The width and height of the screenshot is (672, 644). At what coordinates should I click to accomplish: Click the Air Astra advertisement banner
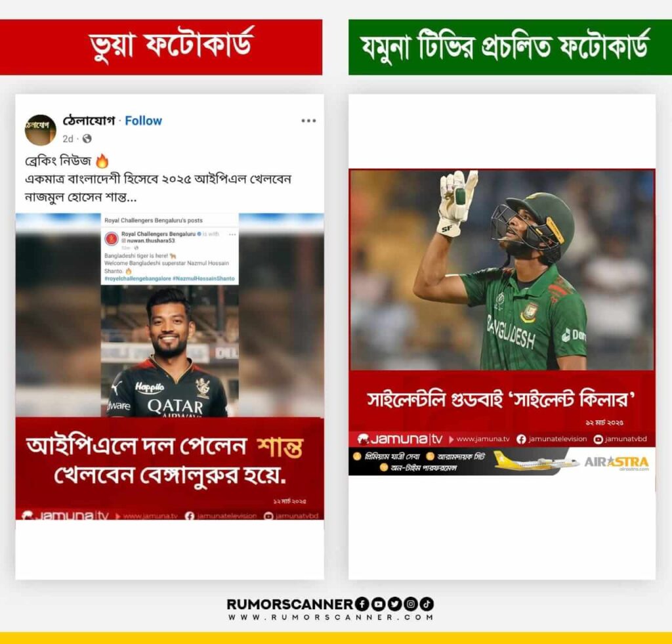click(501, 462)
